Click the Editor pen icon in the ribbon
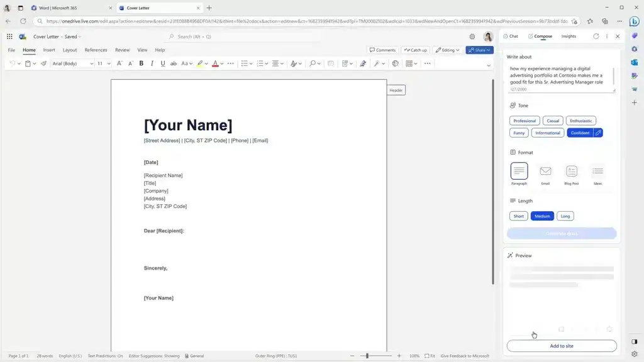This screenshot has width=644, height=362. point(363,63)
